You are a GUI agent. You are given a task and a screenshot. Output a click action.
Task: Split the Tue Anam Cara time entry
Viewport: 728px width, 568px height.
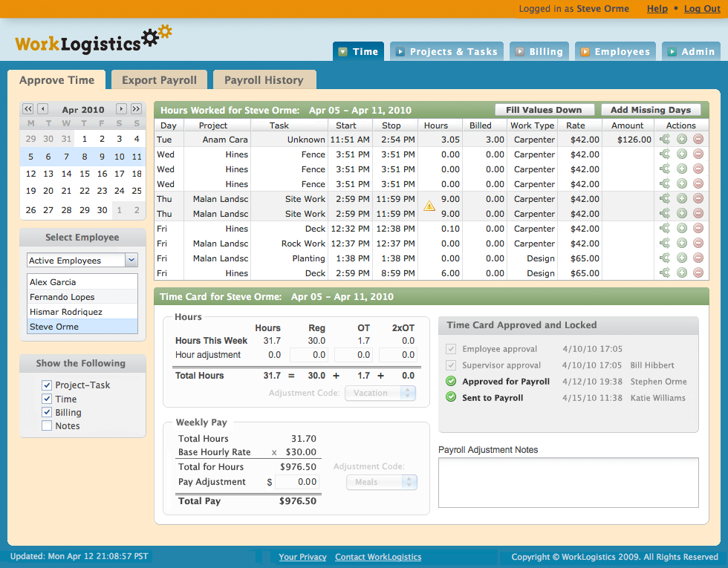tap(664, 139)
